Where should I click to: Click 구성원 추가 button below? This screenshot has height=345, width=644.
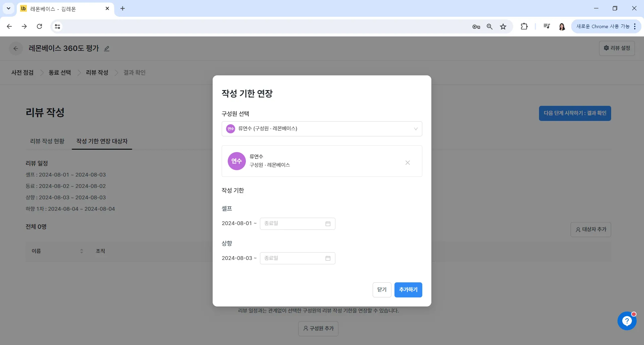click(x=318, y=329)
